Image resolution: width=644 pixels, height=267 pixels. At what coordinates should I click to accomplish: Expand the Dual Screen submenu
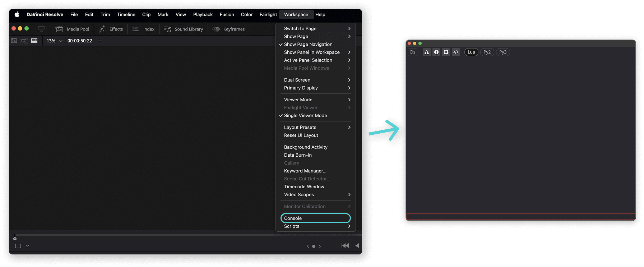pos(315,80)
